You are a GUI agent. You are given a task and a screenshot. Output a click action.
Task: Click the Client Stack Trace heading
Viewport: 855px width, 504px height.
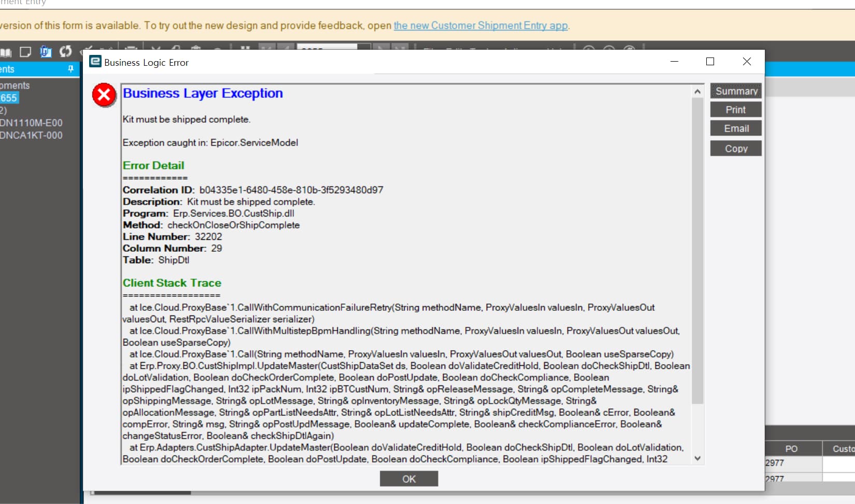coord(172,283)
